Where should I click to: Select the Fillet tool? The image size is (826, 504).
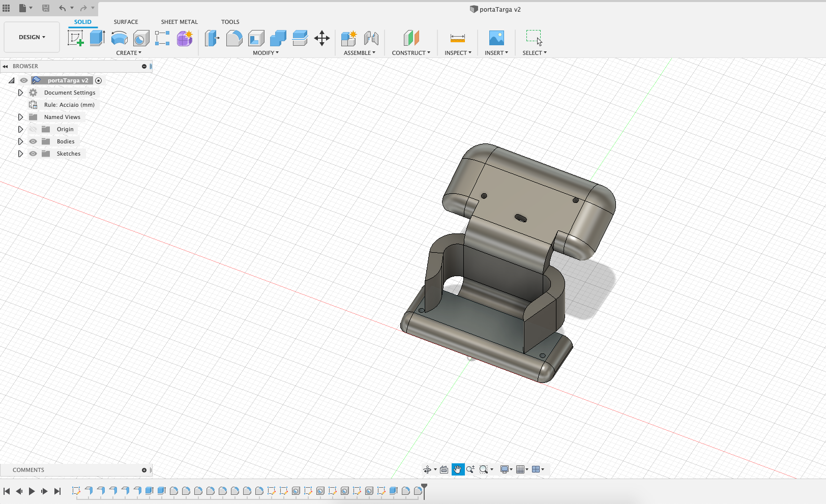(x=234, y=38)
